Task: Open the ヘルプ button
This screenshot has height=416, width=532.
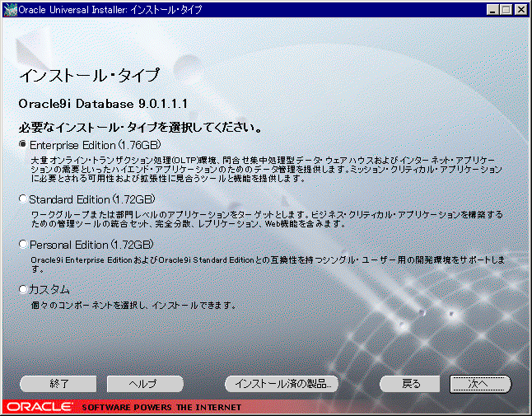Action: [x=143, y=384]
